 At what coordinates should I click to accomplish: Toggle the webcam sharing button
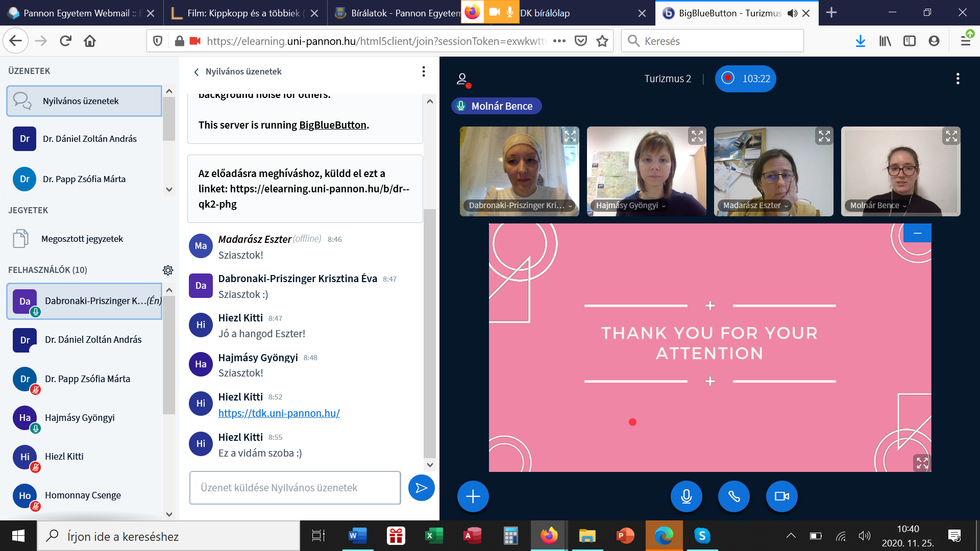781,496
